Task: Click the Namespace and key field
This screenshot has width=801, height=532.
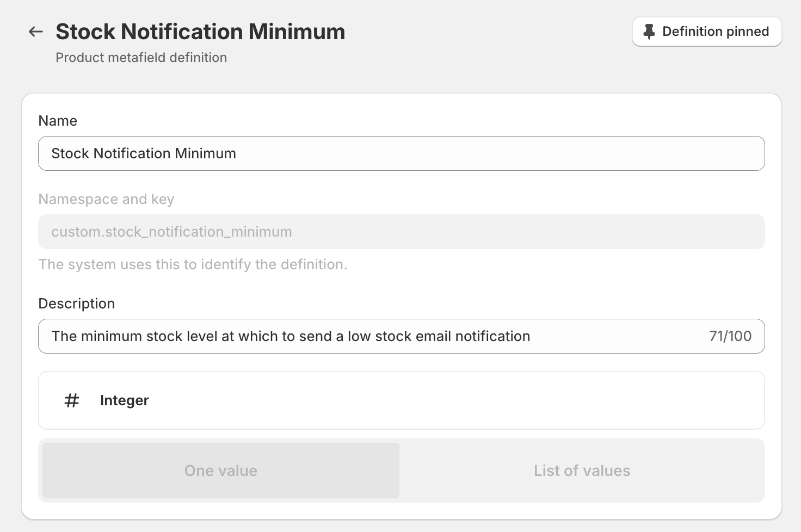Action: (402, 232)
